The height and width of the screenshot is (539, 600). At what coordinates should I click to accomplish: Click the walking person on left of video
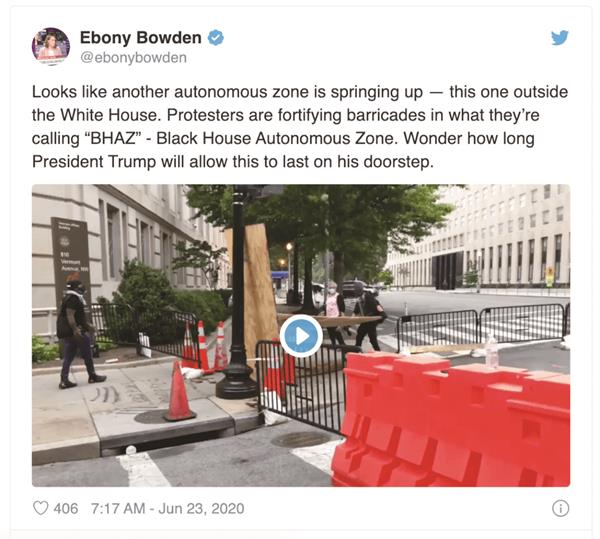(78, 331)
